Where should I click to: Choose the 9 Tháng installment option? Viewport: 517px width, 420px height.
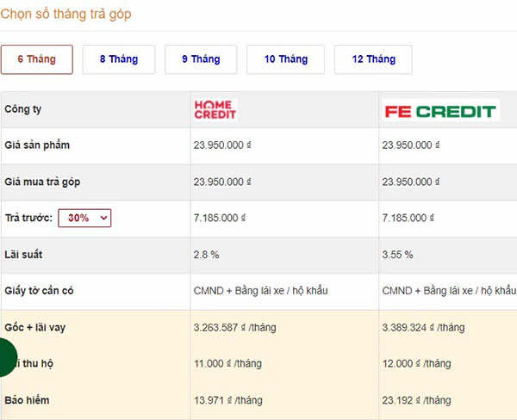(201, 59)
